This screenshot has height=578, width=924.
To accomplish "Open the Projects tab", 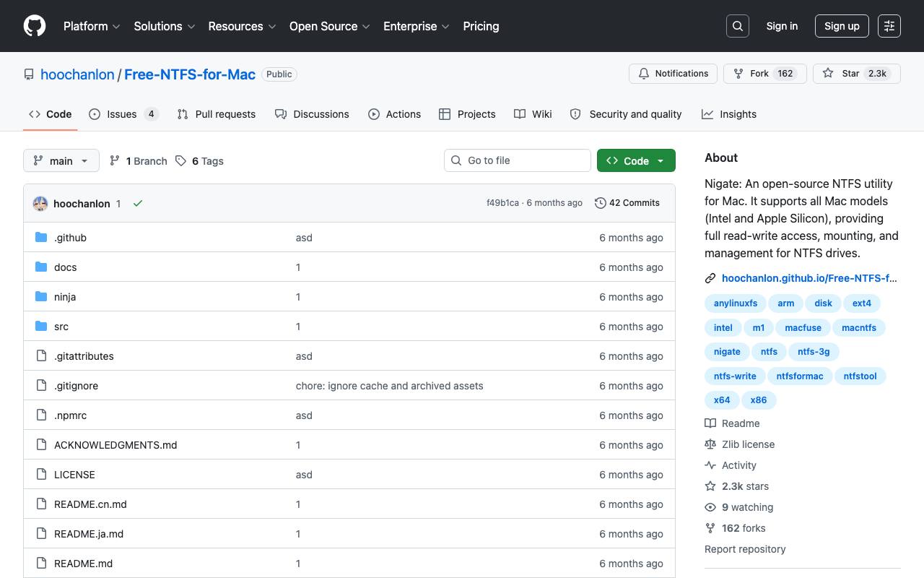I will click(467, 114).
